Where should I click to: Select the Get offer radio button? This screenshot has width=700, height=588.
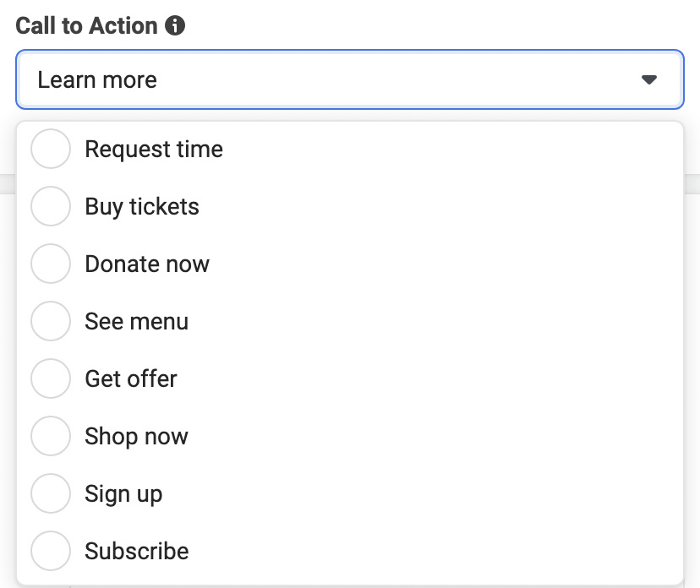click(51, 378)
